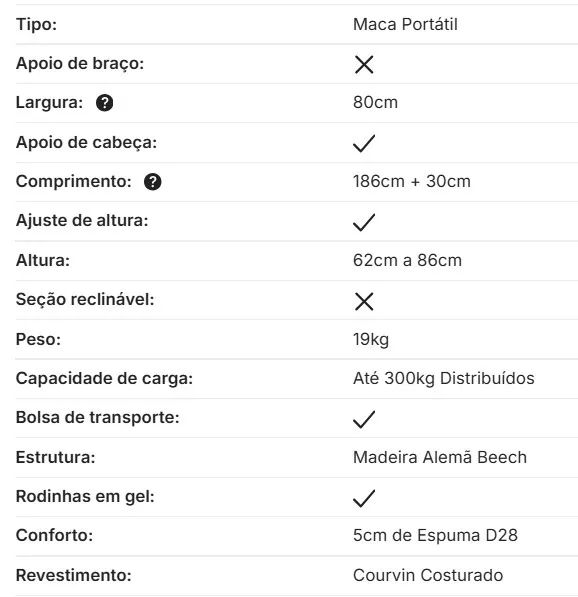Image resolution: width=578 pixels, height=597 pixels.
Task: Select Madeira Alemã Beech value
Action: tap(440, 457)
